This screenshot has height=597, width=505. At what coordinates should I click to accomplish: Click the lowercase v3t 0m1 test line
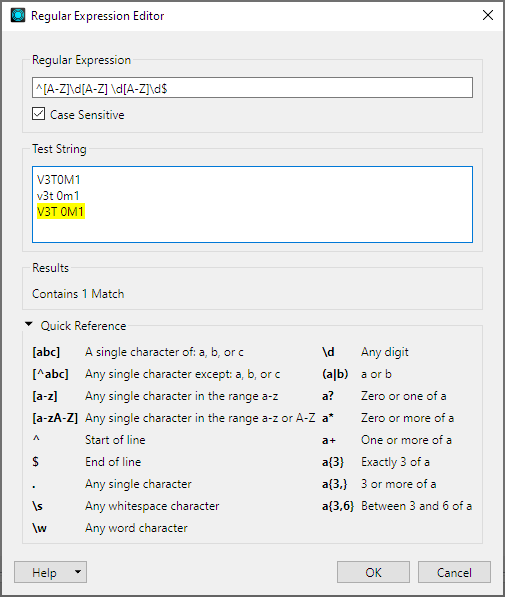(x=58, y=196)
